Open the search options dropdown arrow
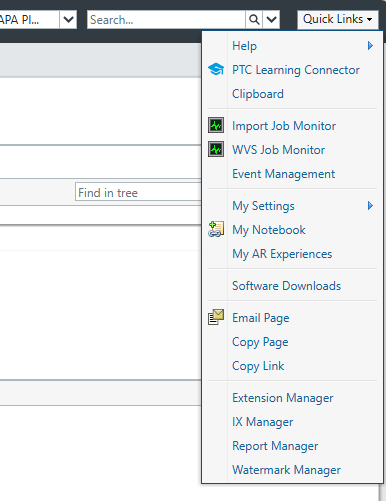Screen dimensions: 386x501 point(271,20)
